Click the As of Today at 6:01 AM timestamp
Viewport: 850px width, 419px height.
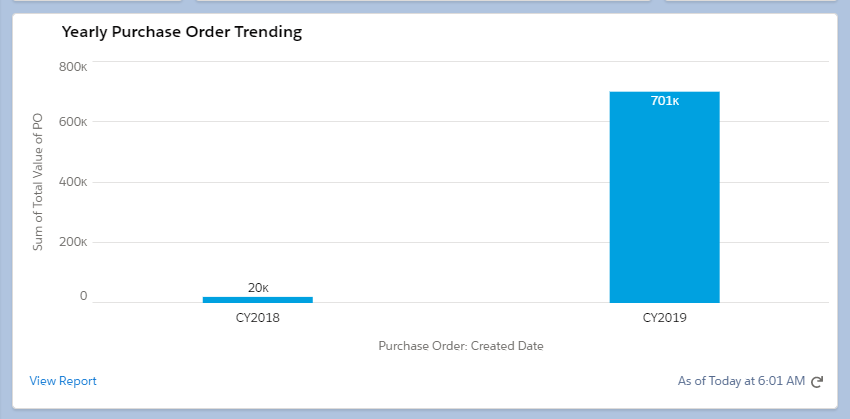(741, 381)
